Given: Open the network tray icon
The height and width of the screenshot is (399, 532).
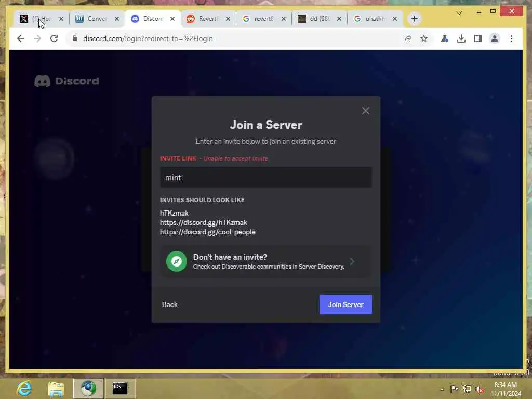Looking at the screenshot, I should (467, 389).
